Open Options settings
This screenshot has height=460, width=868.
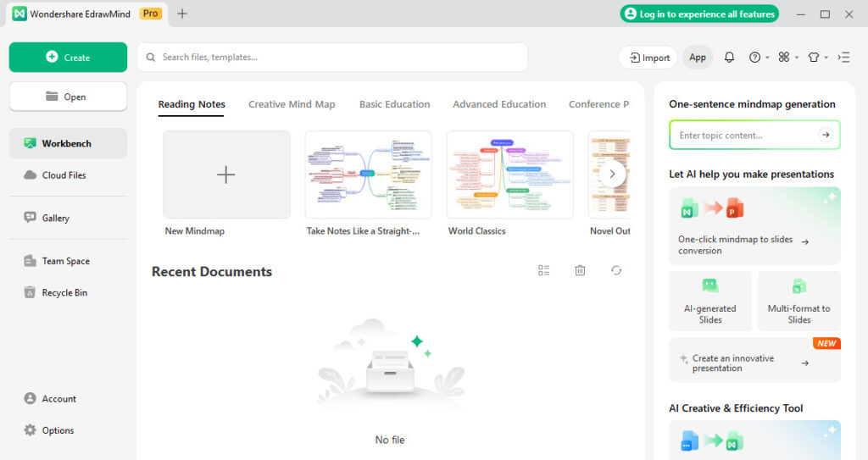(68, 430)
